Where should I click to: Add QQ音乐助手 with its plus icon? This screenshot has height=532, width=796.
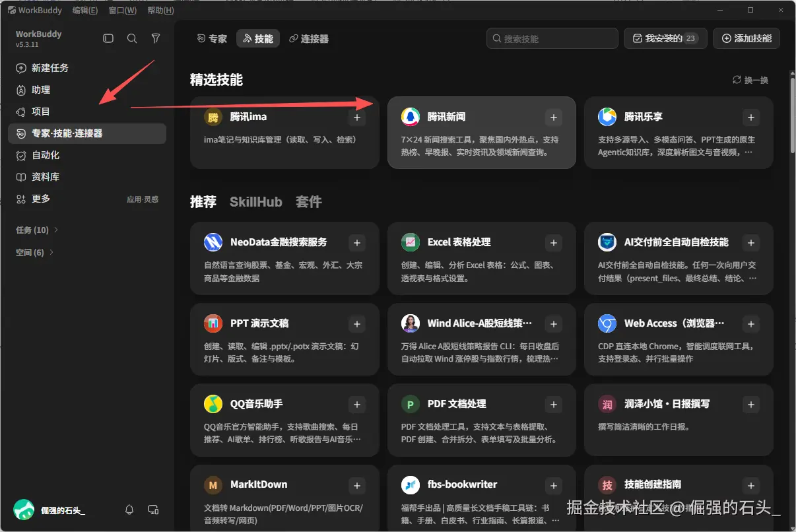[357, 405]
